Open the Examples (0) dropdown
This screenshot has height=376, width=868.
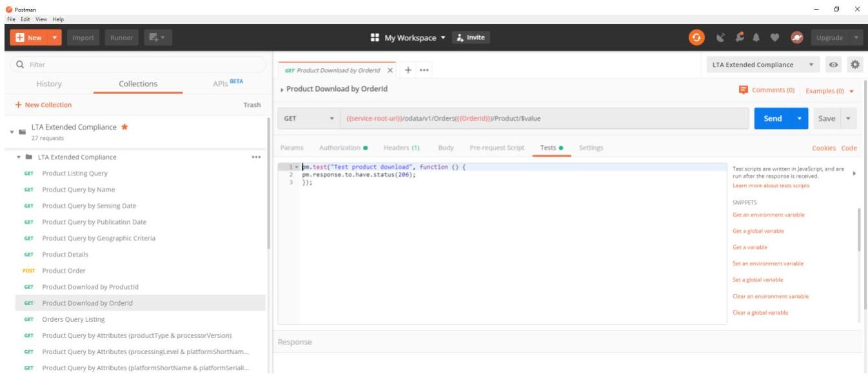tap(829, 91)
